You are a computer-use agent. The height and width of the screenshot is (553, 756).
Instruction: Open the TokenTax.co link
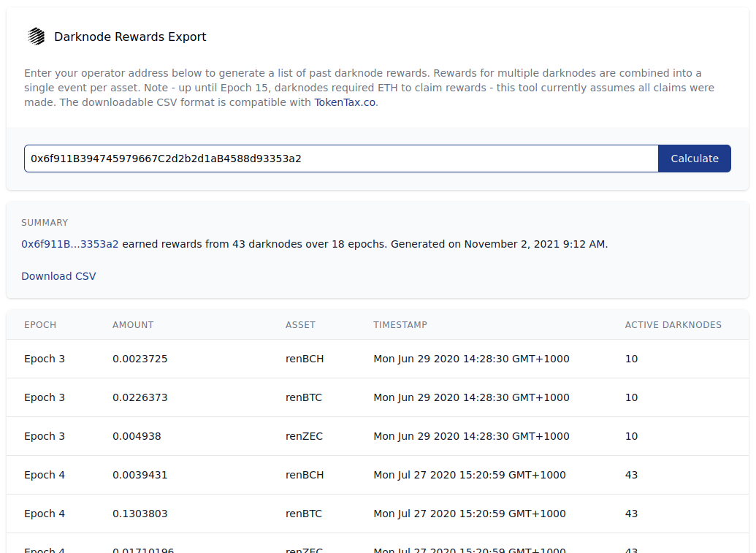pos(345,102)
